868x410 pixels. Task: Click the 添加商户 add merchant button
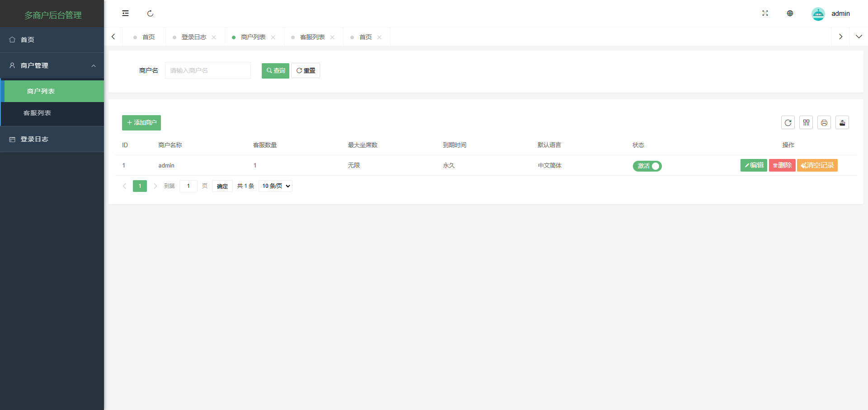tap(141, 122)
